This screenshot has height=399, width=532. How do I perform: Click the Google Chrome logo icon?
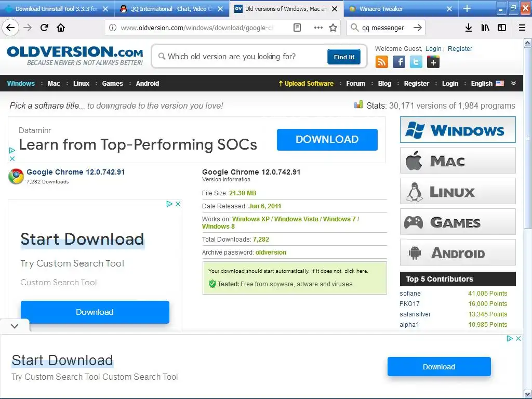click(16, 177)
